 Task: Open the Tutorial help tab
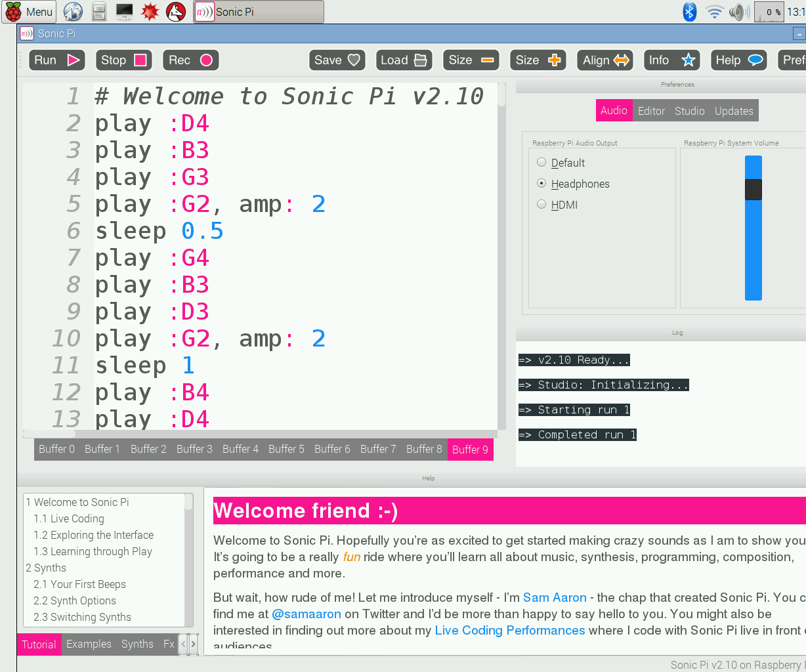39,644
